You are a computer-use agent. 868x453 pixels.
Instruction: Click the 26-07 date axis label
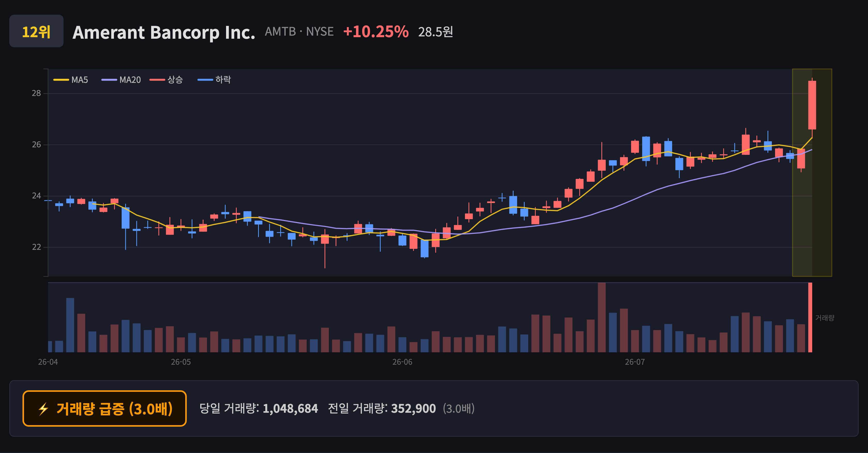tap(635, 362)
